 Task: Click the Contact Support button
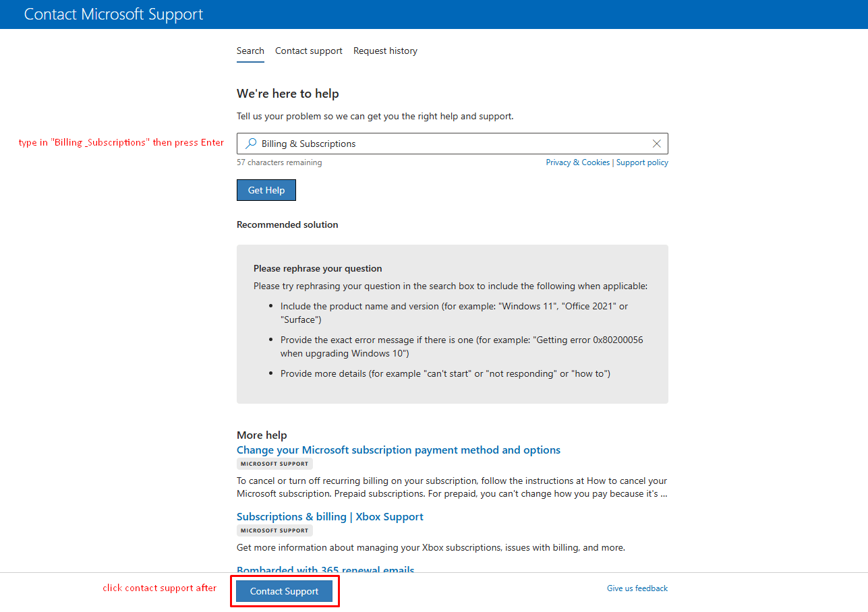point(284,591)
